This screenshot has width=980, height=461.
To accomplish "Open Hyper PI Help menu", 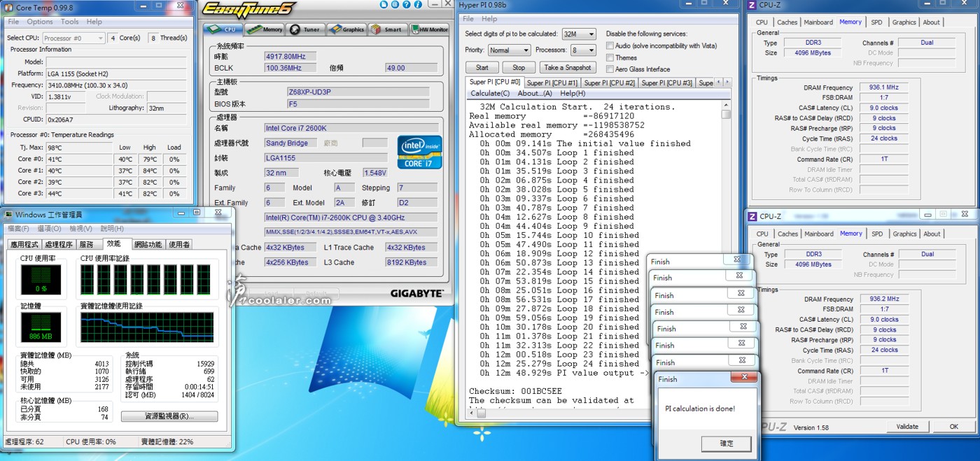I will (489, 19).
